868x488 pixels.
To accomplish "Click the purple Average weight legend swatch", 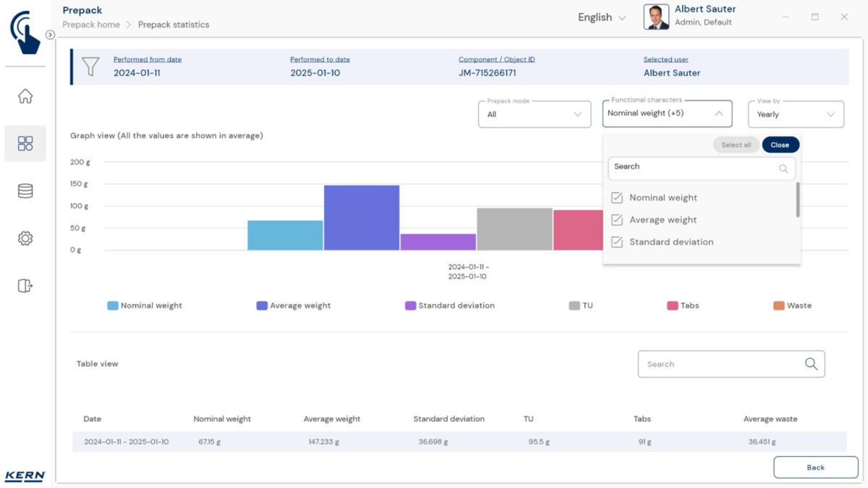I will (x=262, y=306).
